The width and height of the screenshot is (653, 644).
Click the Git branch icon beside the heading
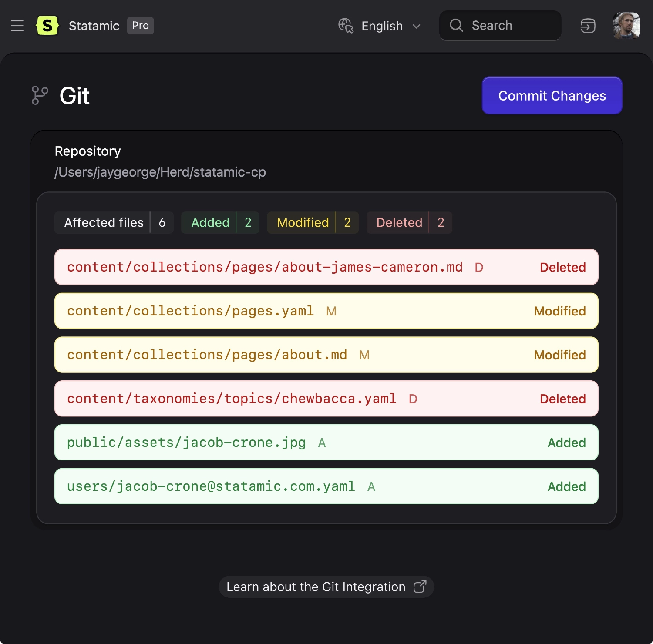pyautogui.click(x=40, y=95)
